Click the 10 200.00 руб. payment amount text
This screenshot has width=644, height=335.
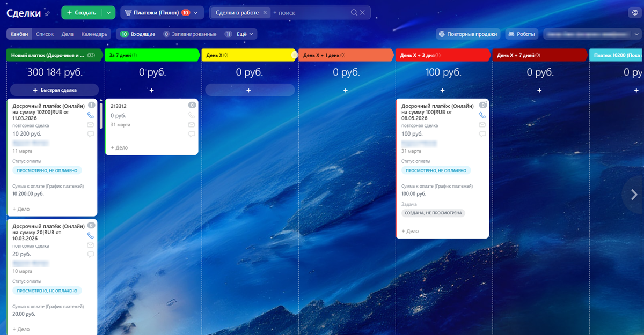point(28,193)
